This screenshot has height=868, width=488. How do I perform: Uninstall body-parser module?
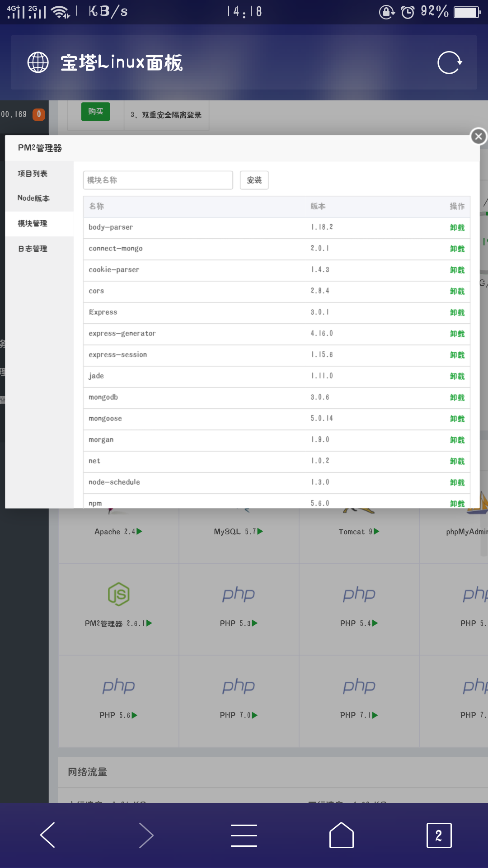[x=457, y=227]
